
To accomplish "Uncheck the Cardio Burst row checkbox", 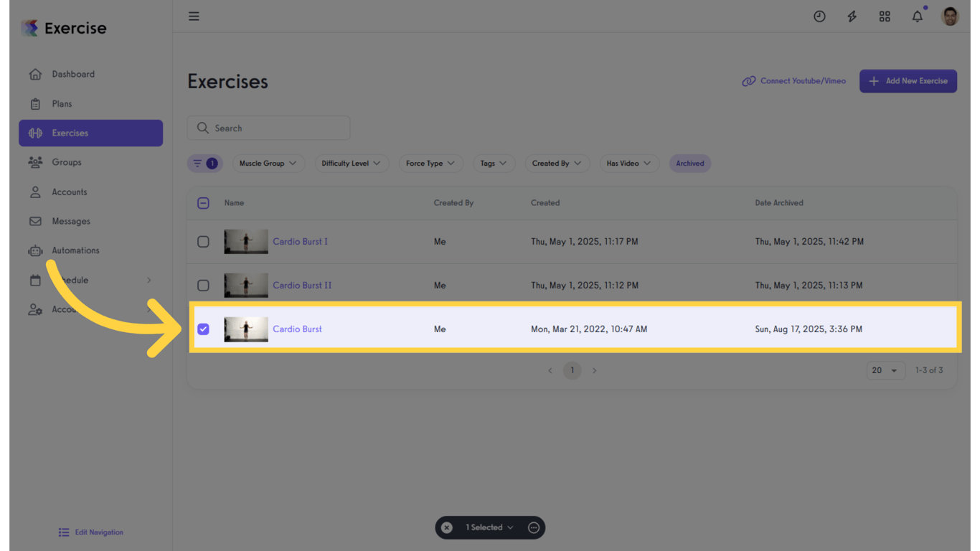I will [203, 329].
